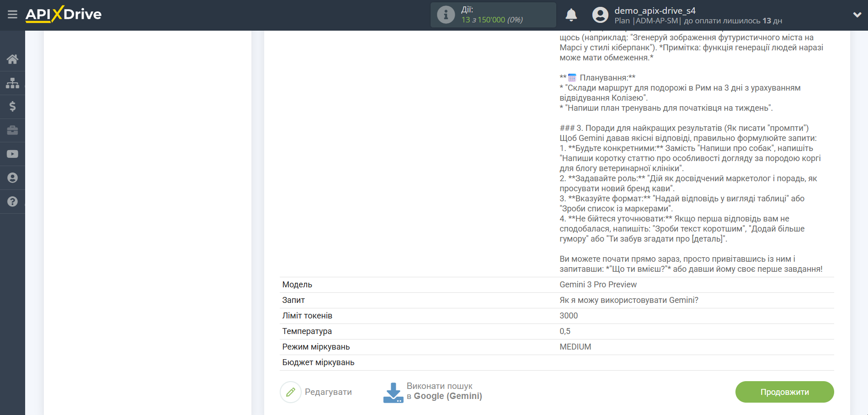Open the briefcase icon in sidebar
The height and width of the screenshot is (415, 868).
pos(12,130)
